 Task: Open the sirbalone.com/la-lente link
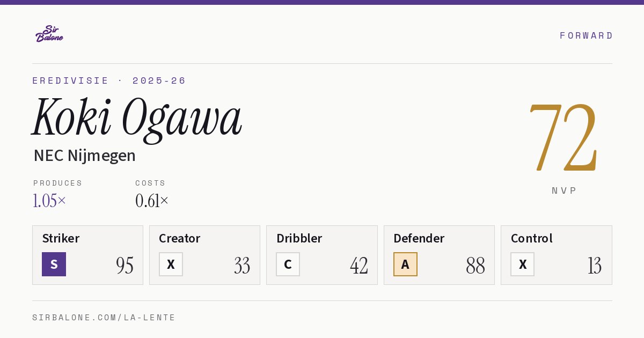(x=104, y=318)
